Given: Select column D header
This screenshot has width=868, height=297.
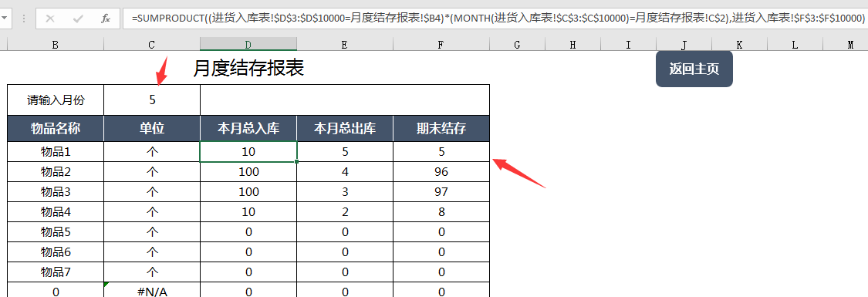Looking at the screenshot, I should [x=248, y=45].
